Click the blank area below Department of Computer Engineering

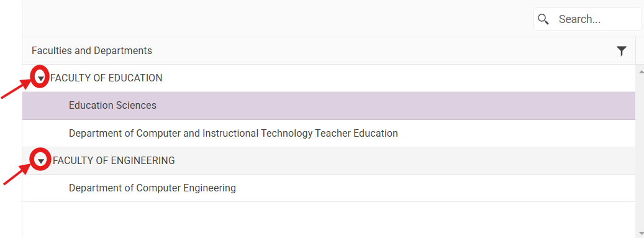click(329, 220)
